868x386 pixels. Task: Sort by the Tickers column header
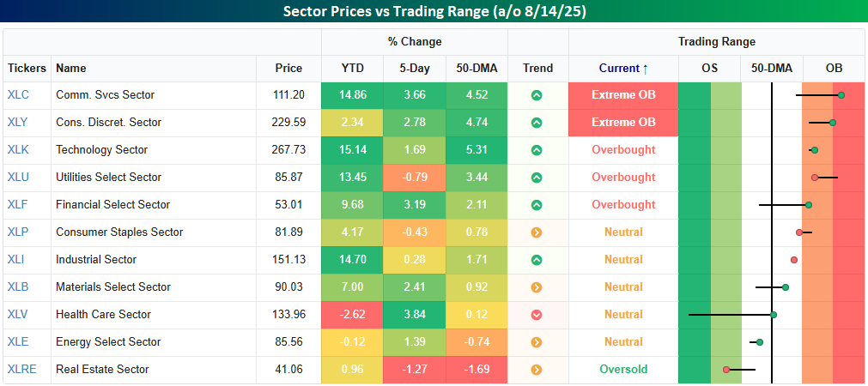[x=27, y=68]
